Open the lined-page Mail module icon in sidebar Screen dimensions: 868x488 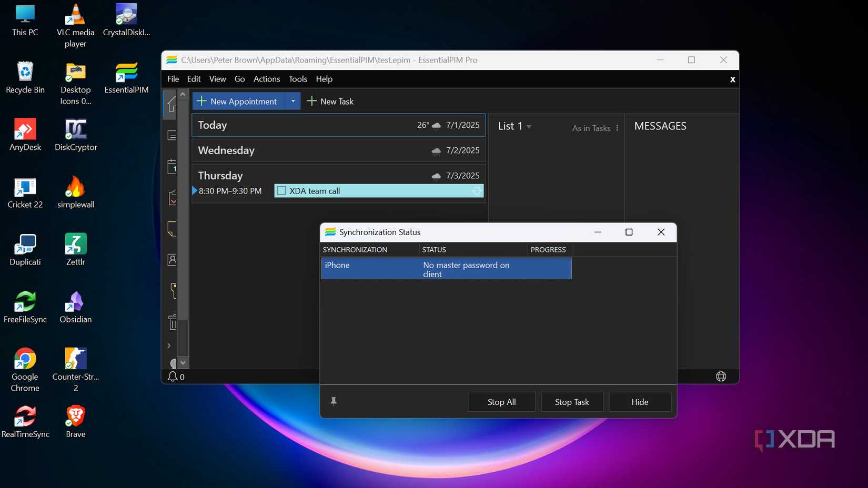171,136
